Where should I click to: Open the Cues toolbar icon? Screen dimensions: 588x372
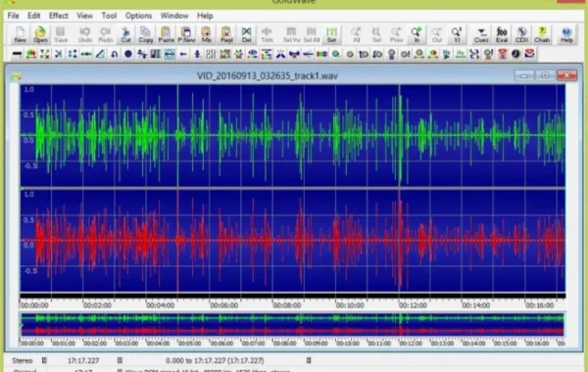[481, 35]
